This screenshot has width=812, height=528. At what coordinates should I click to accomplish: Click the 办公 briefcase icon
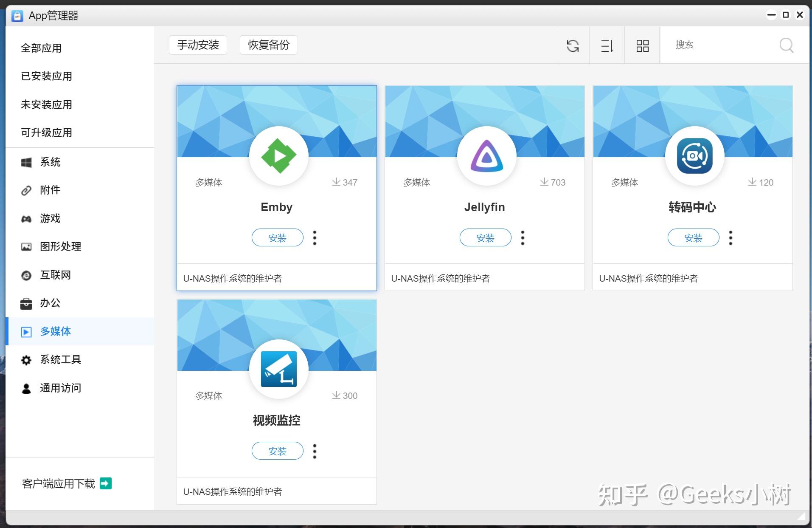click(26, 303)
